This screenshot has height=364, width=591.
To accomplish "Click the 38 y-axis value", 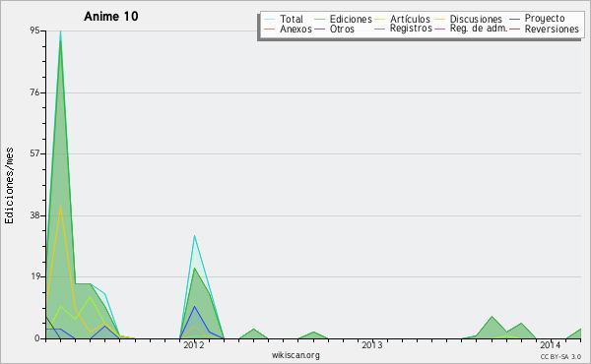I will click(34, 215).
